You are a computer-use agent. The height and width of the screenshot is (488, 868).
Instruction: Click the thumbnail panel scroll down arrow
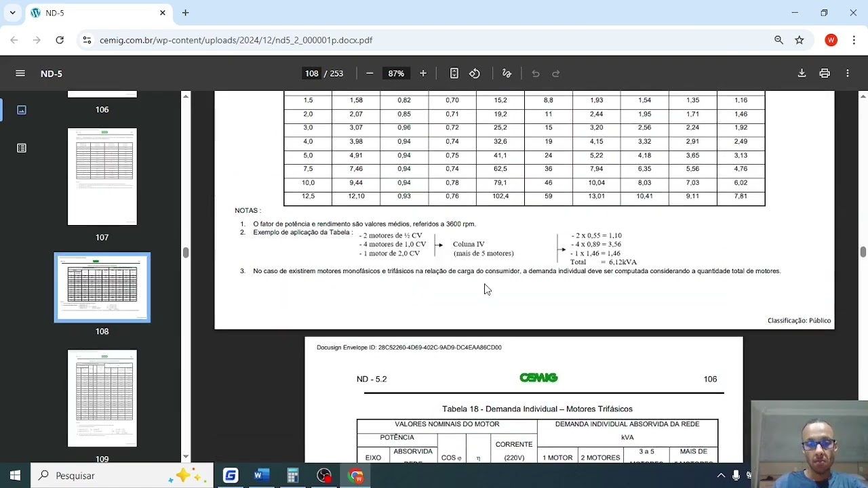point(186,457)
